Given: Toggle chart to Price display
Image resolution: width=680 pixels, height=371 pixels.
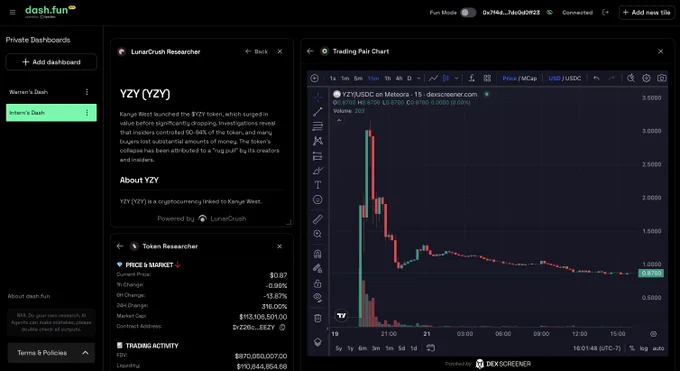Looking at the screenshot, I should [510, 79].
